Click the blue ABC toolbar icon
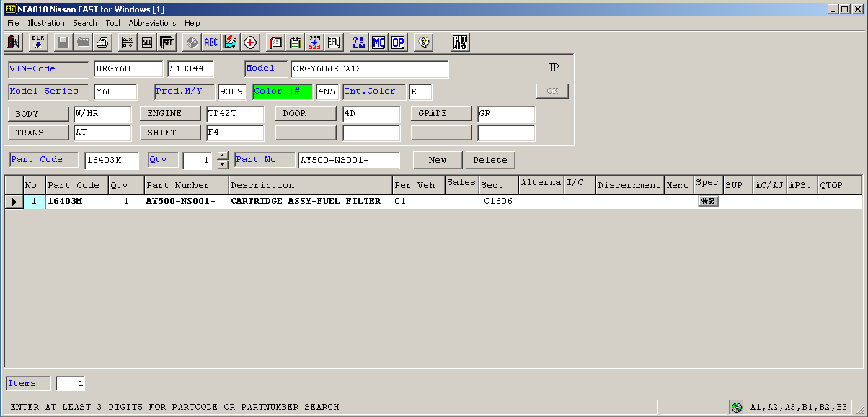The image size is (868, 417). (x=211, y=42)
